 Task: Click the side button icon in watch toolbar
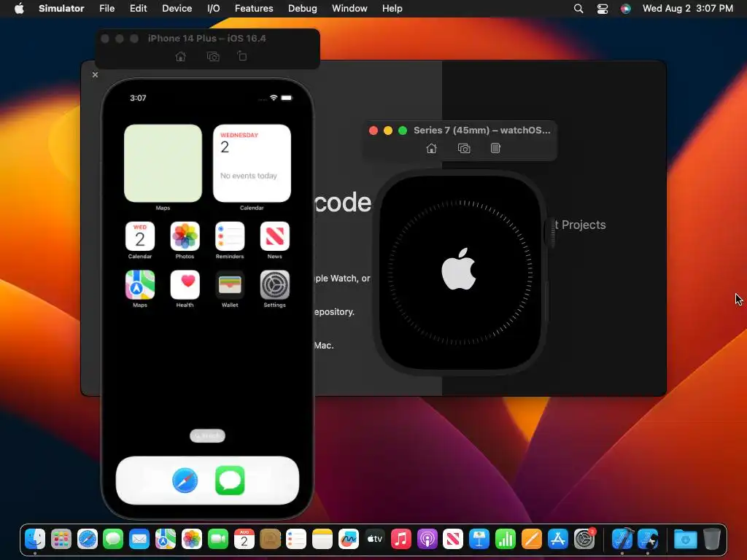click(x=495, y=148)
